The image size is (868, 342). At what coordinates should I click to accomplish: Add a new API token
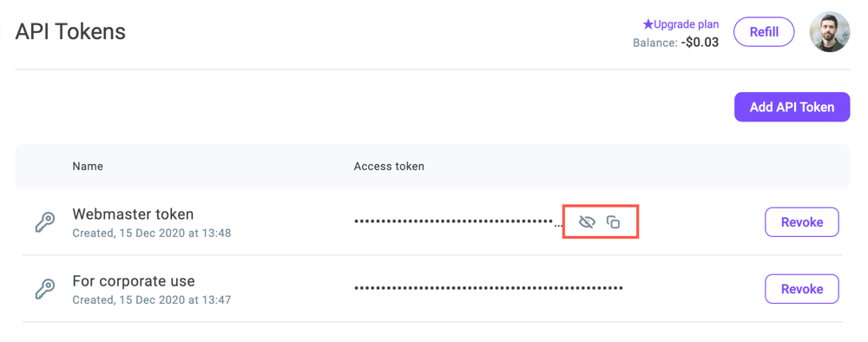[792, 107]
